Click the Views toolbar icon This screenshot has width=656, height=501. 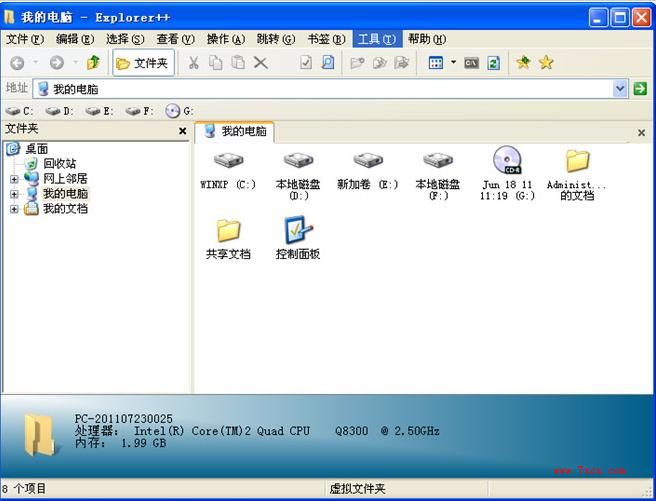[x=436, y=63]
